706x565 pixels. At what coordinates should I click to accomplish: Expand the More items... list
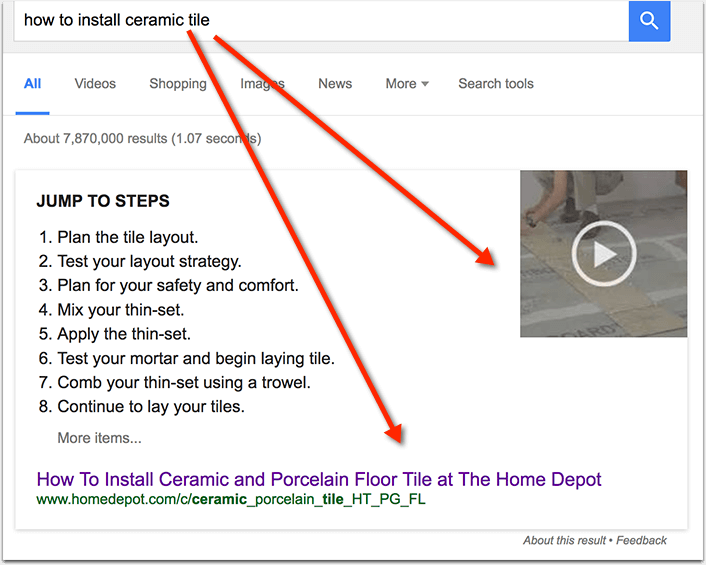coord(99,438)
